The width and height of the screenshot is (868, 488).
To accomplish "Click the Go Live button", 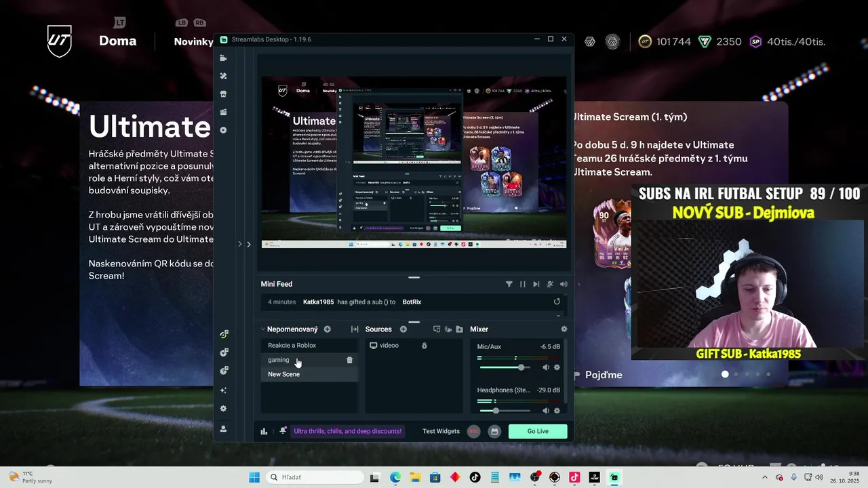I will pos(538,431).
